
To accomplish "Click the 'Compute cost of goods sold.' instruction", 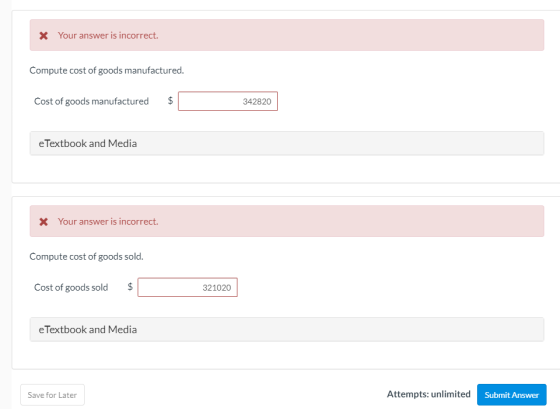I will (86, 256).
